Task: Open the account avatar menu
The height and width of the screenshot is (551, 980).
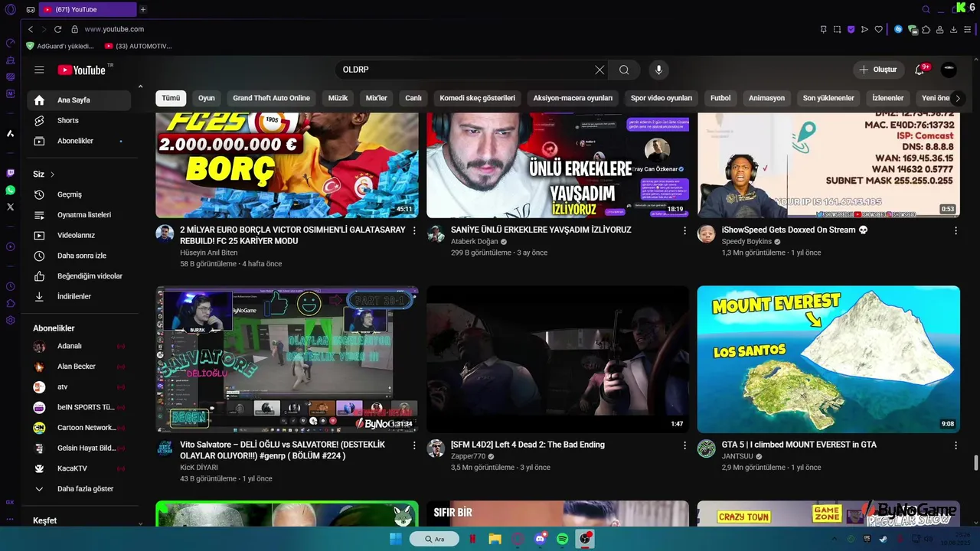Action: [949, 70]
